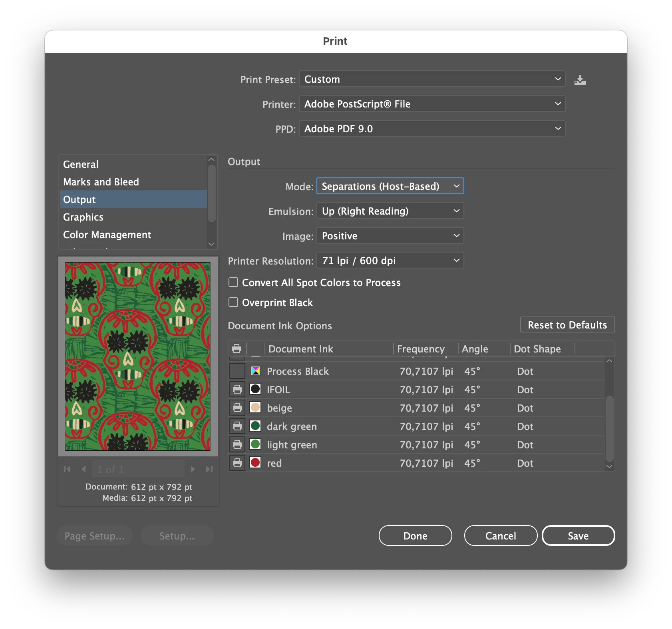
Task: Click the red ink color swatch
Action: (255, 463)
